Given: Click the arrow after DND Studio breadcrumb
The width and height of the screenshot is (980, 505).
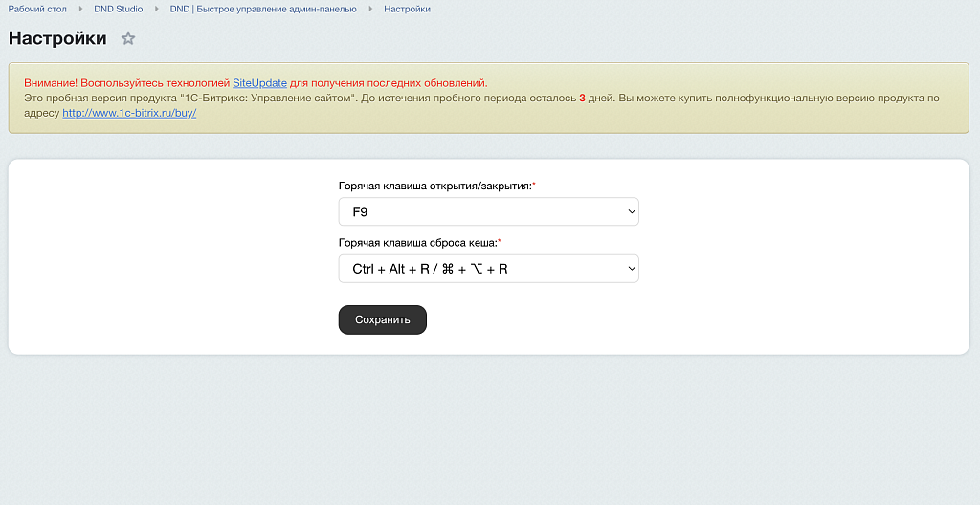Looking at the screenshot, I should point(156,9).
